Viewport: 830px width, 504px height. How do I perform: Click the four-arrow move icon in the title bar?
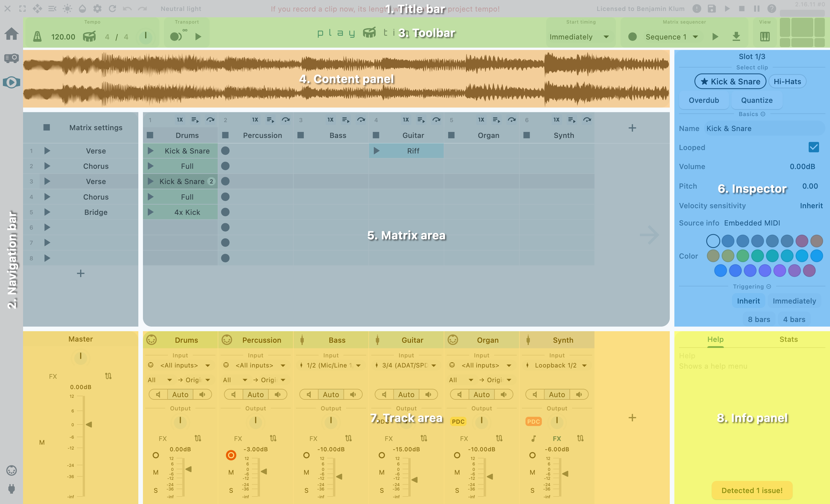[37, 9]
